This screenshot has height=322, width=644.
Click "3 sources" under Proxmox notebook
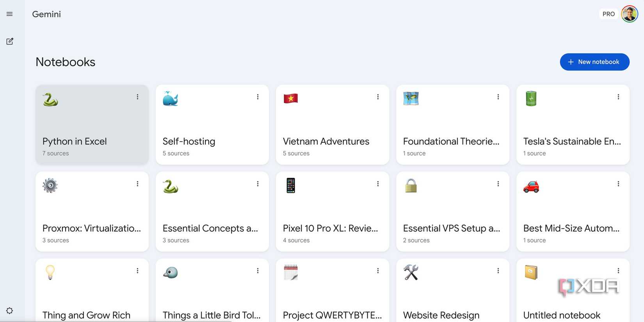pos(56,241)
